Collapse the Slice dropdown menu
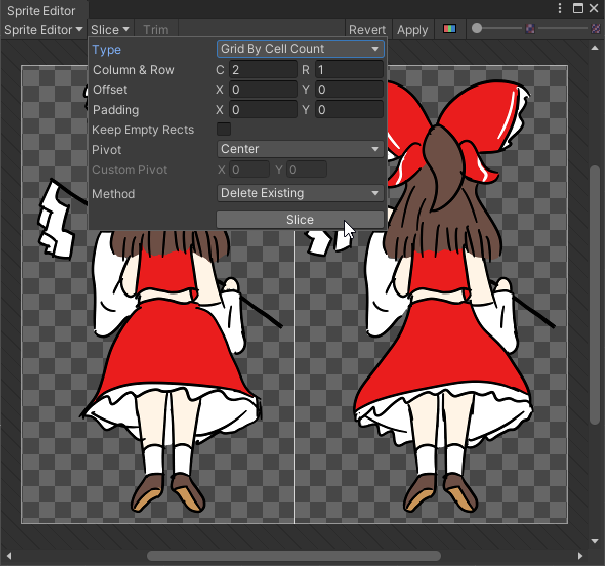 point(110,30)
